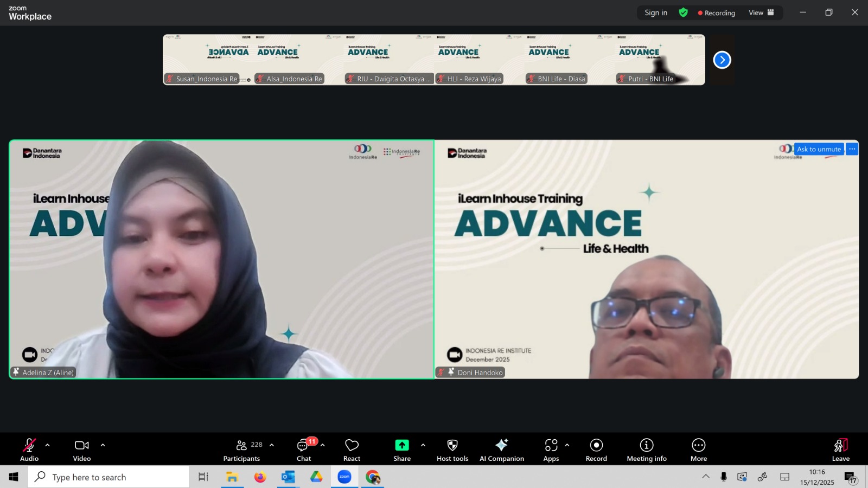This screenshot has height=488, width=868.
Task: Toggle the Video camera button
Action: pos(82,450)
